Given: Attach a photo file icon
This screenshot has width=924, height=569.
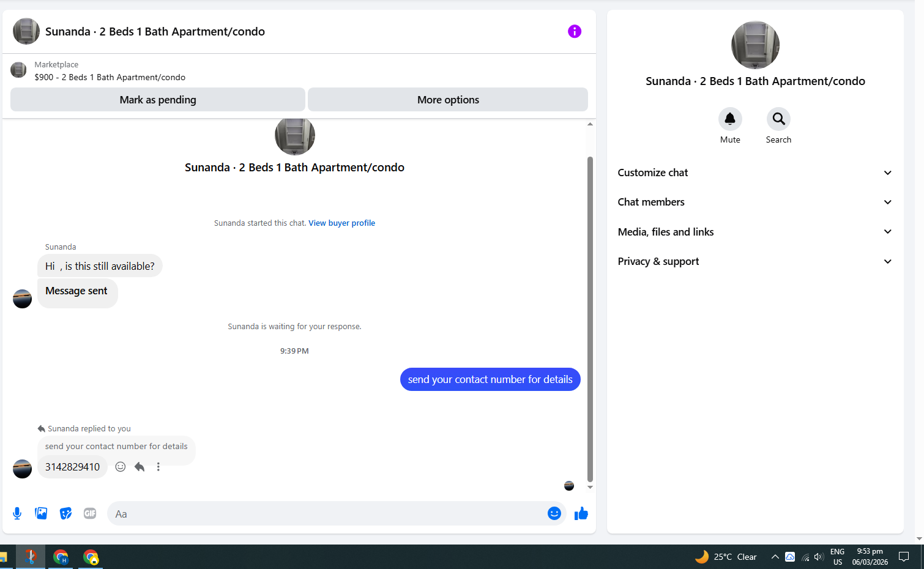Looking at the screenshot, I should click(41, 513).
